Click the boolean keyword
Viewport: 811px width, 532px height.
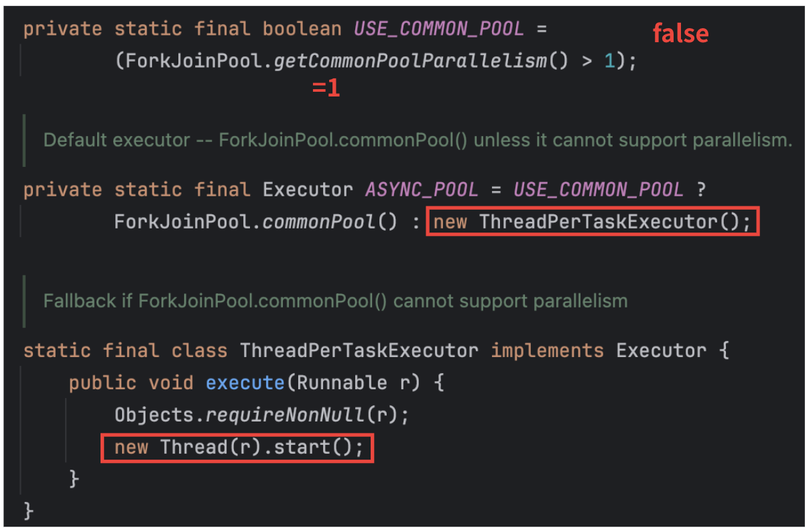[301, 29]
